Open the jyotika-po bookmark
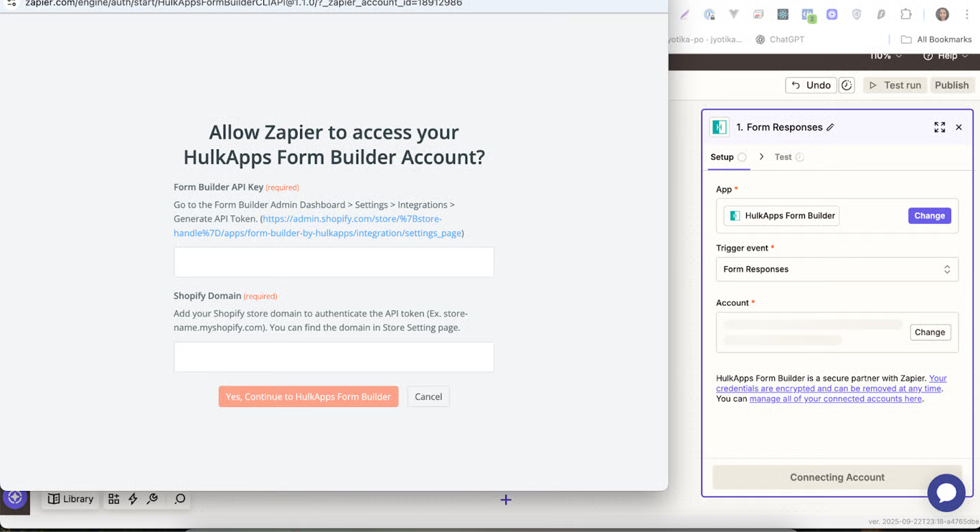Screen dimensions: 980x532 705,39
